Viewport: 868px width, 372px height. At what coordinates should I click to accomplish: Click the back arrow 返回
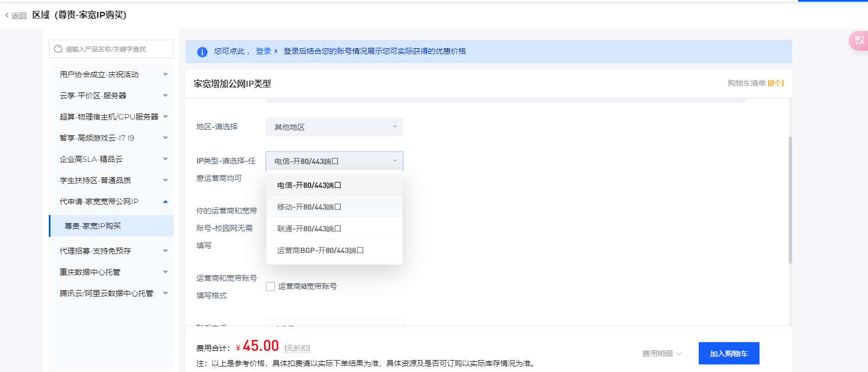15,16
